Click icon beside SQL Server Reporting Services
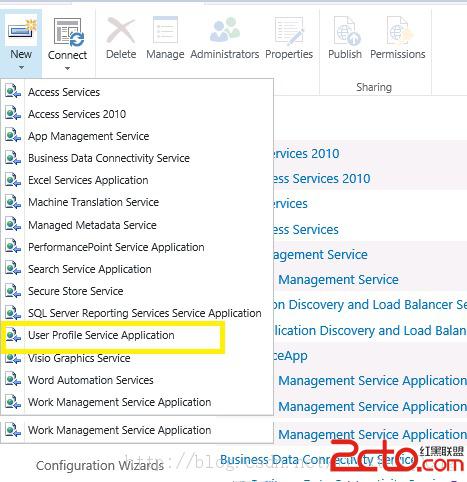This screenshot has width=467, height=482. click(x=13, y=313)
